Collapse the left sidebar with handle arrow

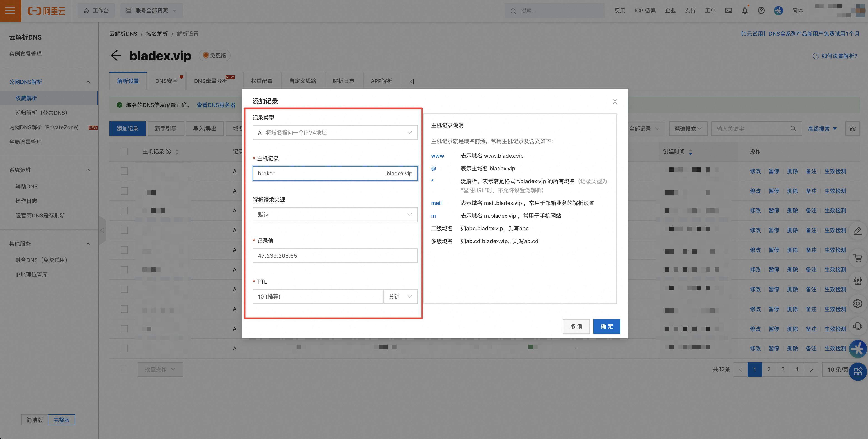102,230
